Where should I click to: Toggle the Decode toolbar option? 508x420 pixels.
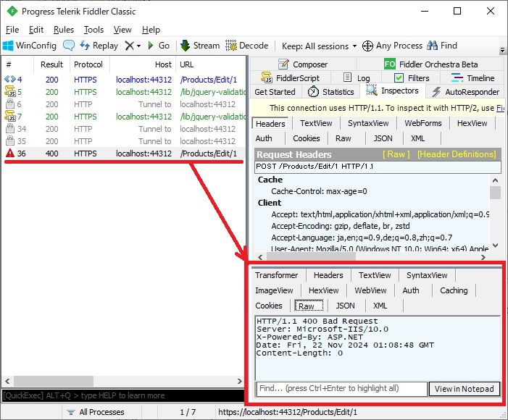[247, 46]
